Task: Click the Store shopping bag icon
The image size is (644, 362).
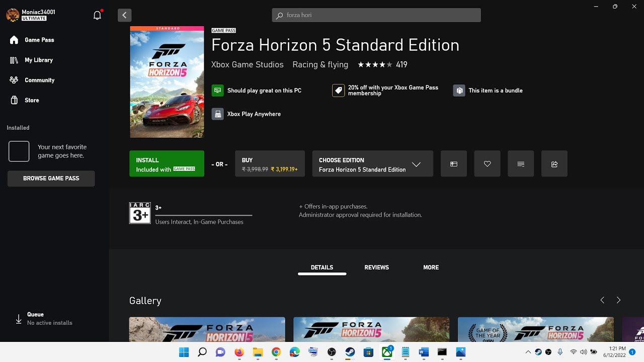Action: pos(14,100)
